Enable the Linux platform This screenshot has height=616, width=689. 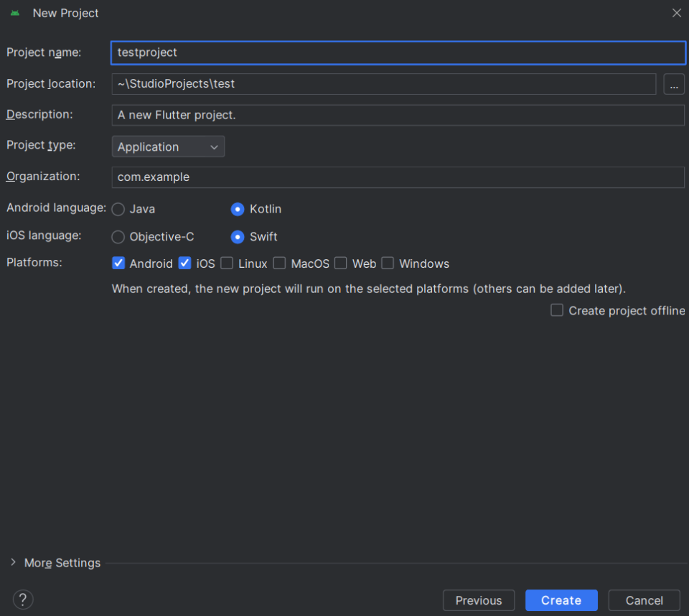pos(226,263)
